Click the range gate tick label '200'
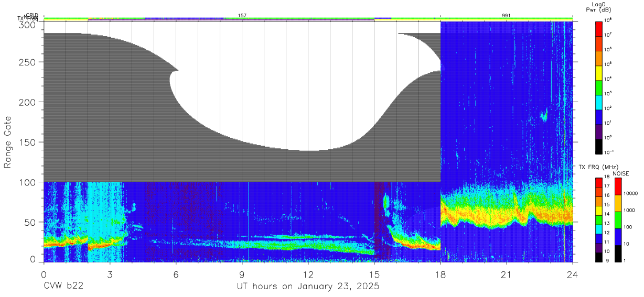This screenshot has height=297, width=644. tap(28, 102)
